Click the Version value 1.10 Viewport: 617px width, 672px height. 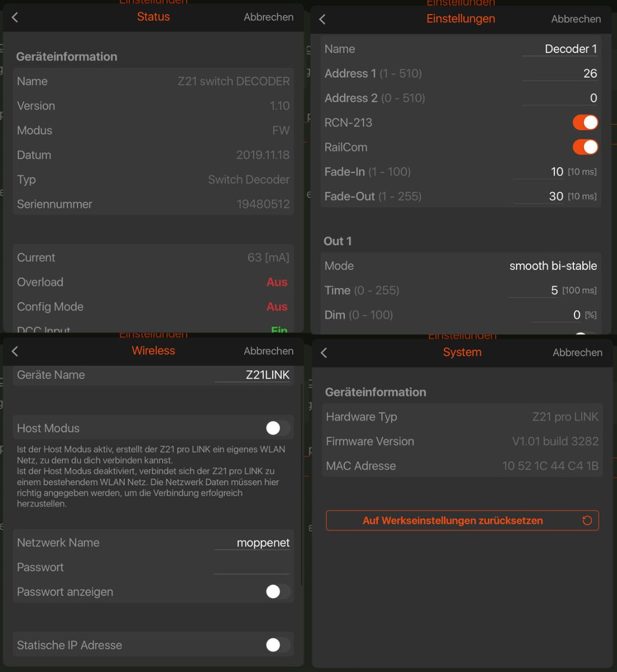tap(280, 106)
